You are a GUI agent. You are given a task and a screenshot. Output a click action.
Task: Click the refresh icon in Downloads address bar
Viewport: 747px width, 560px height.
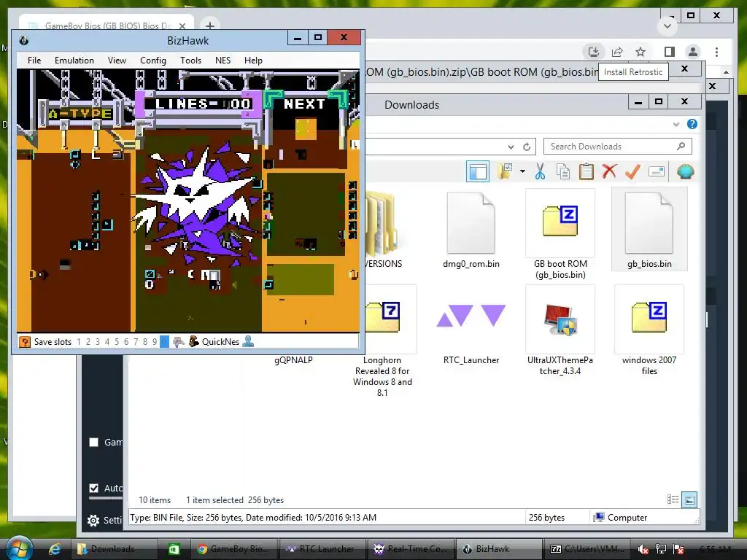[x=527, y=147]
